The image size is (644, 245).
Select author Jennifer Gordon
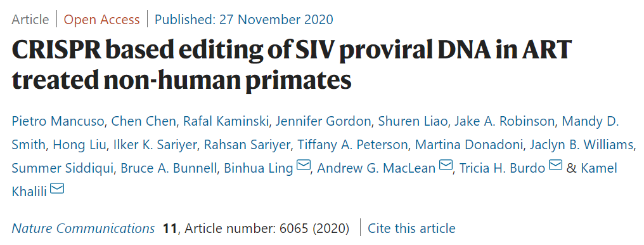[324, 122]
